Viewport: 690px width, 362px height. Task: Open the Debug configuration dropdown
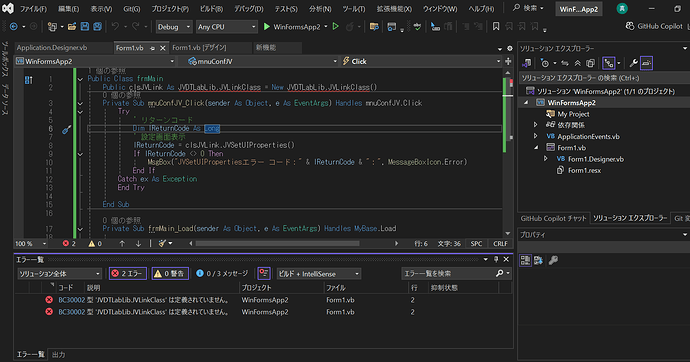[x=174, y=27]
